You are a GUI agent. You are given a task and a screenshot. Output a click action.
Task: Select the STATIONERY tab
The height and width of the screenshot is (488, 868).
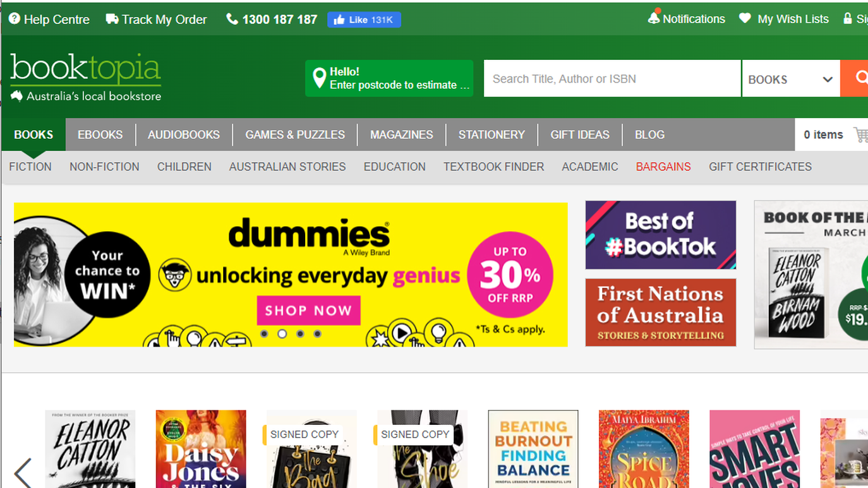[x=491, y=134]
